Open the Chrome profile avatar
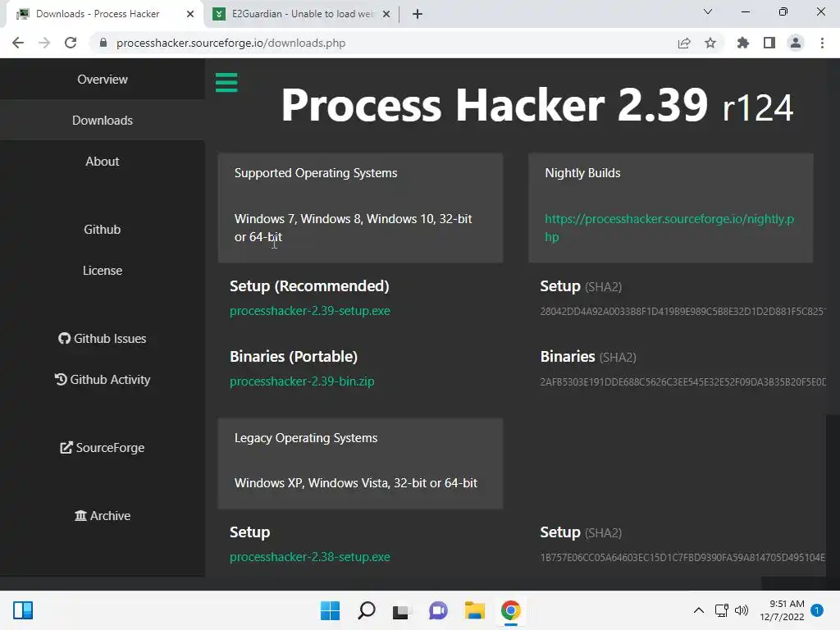The height and width of the screenshot is (630, 840). click(796, 43)
